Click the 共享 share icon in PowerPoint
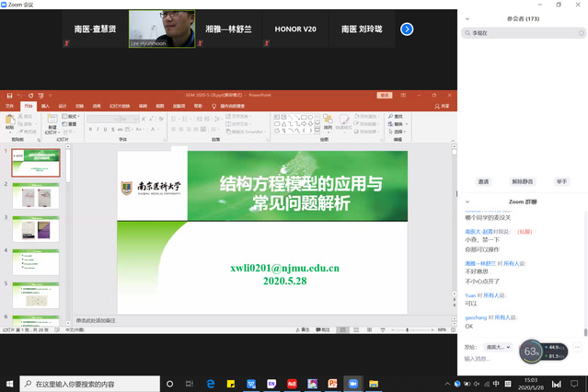 coord(444,106)
